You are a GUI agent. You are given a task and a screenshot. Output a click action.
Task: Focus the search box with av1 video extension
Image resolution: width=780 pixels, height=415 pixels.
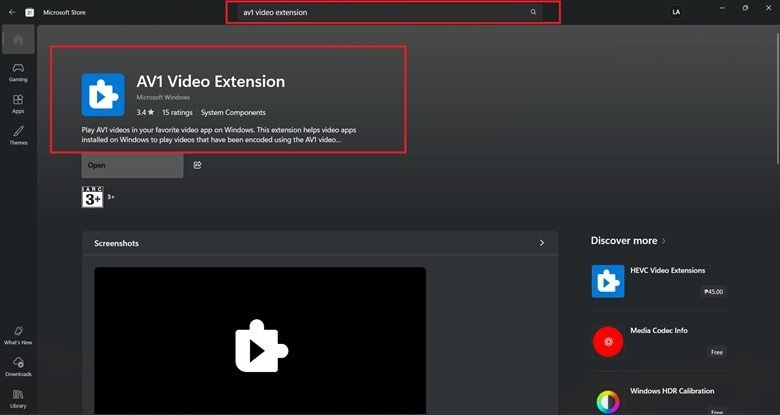390,12
